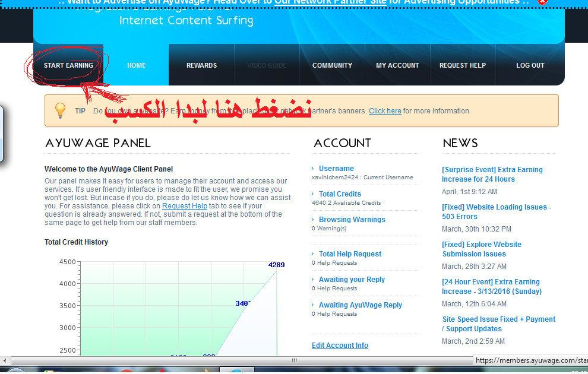Open Site Speed Issue Fixed news
588x374 pixels.
(x=499, y=324)
